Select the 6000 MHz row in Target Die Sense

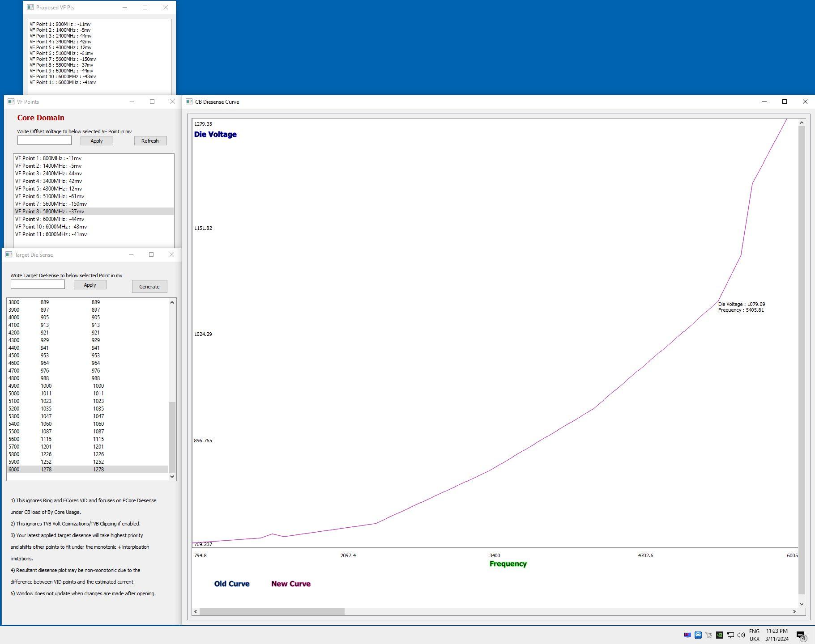(88, 470)
